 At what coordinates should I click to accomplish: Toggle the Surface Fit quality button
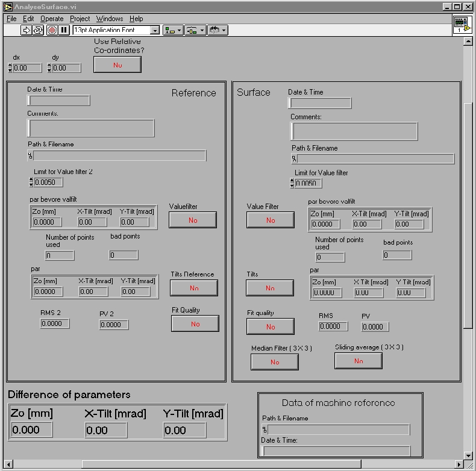point(271,326)
